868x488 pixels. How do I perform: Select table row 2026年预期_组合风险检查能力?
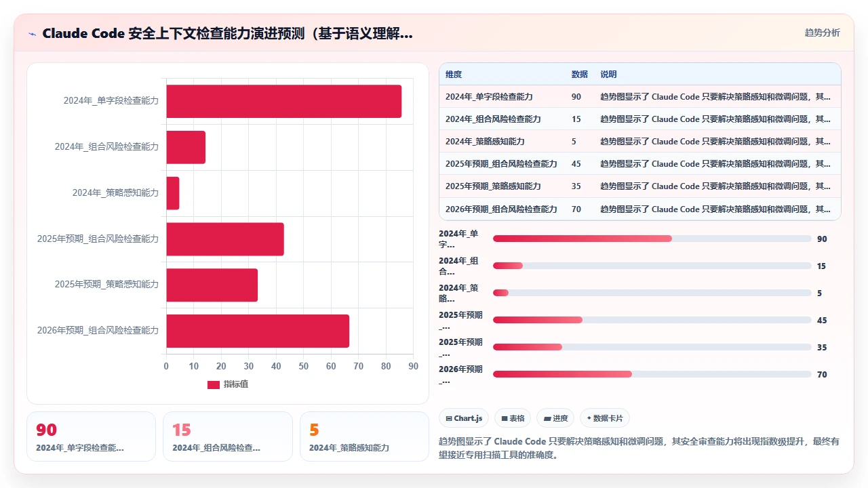640,209
